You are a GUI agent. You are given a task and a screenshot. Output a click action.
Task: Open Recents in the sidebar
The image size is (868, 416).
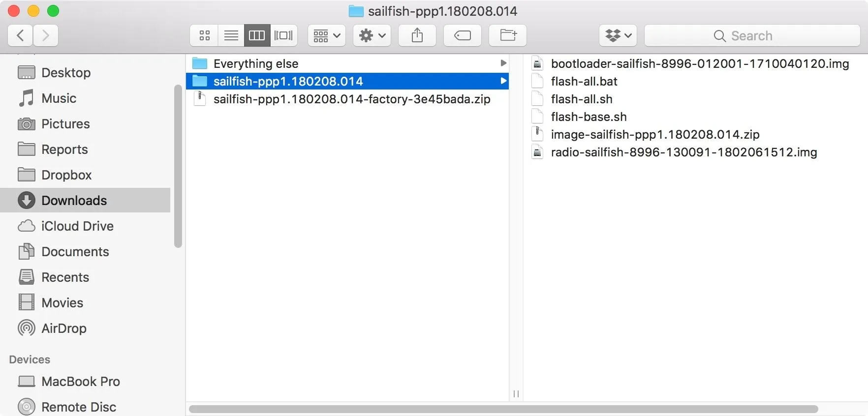pos(85,277)
